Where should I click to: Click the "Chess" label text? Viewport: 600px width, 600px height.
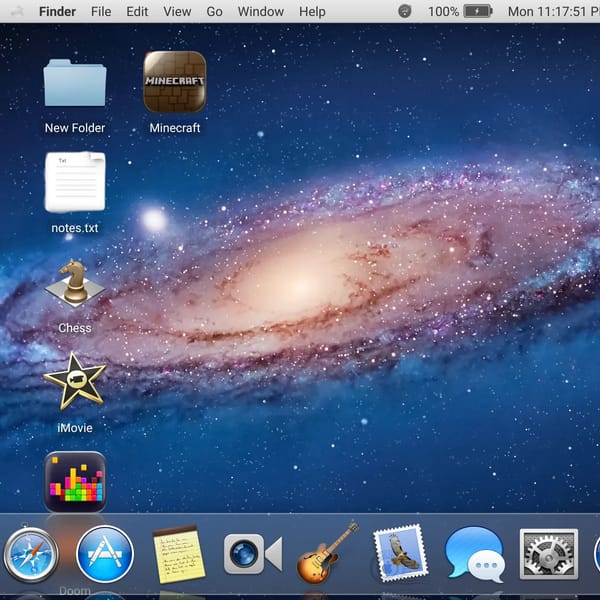tap(75, 328)
